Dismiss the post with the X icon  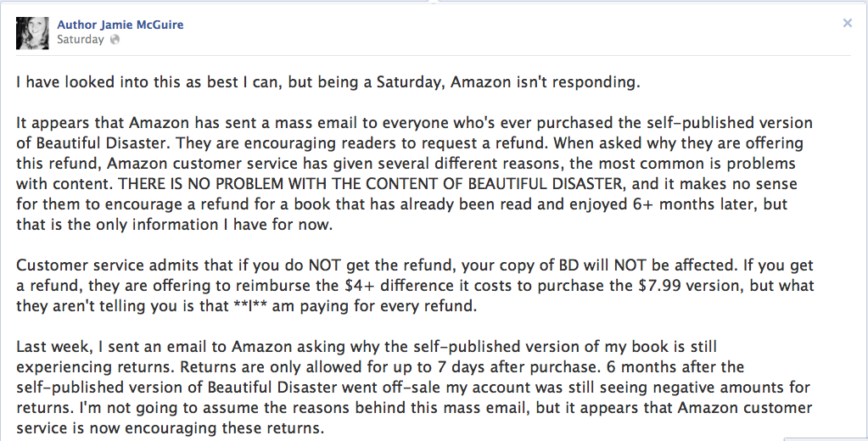(x=847, y=24)
